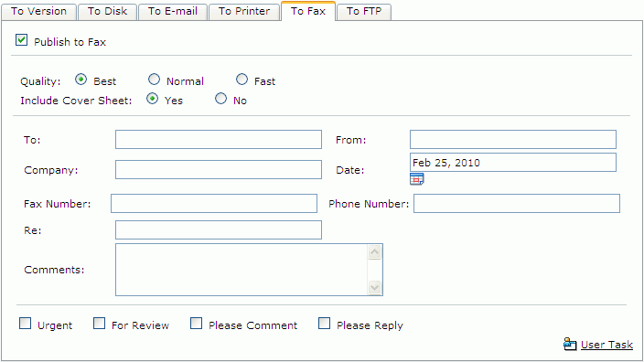This screenshot has height=362, width=644.
Task: Uncheck Publish to Fax checkbox
Action: [x=21, y=40]
